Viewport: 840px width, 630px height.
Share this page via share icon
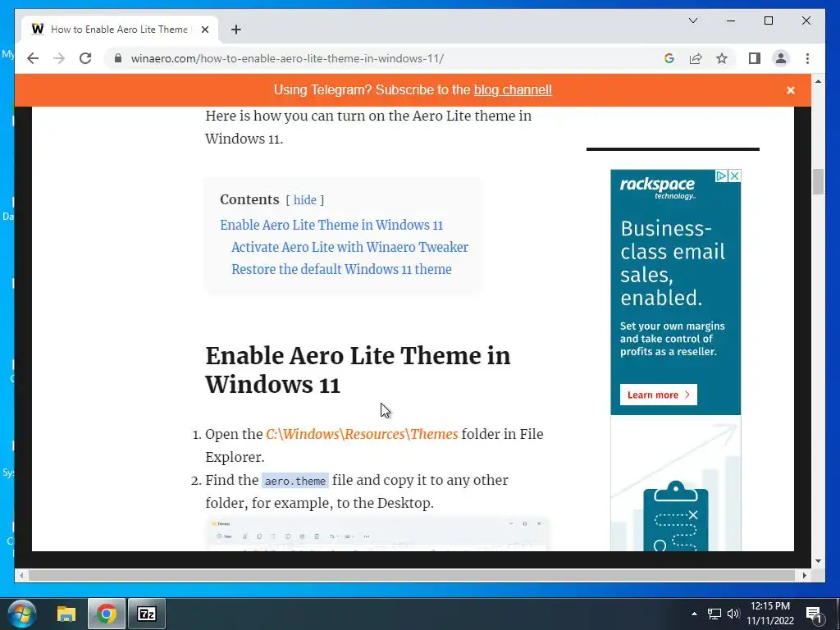click(x=696, y=58)
